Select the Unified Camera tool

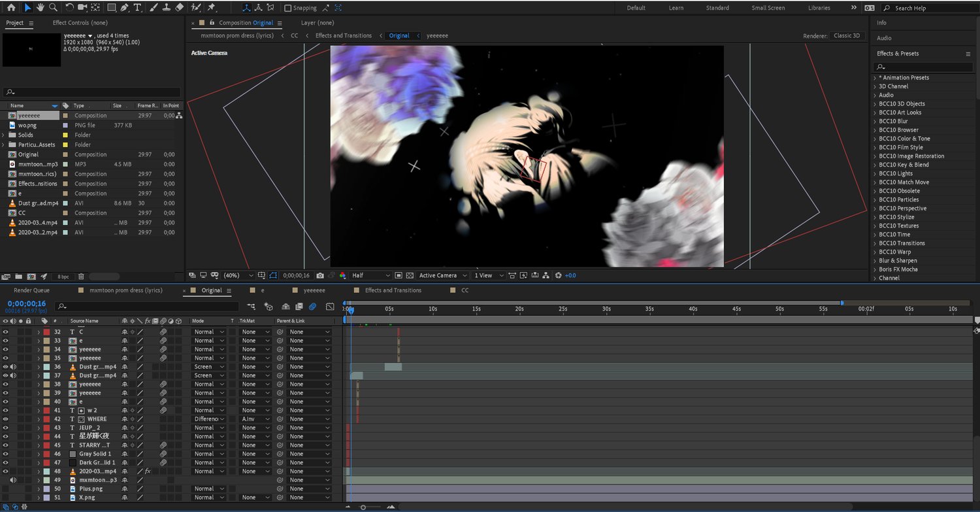[83, 8]
